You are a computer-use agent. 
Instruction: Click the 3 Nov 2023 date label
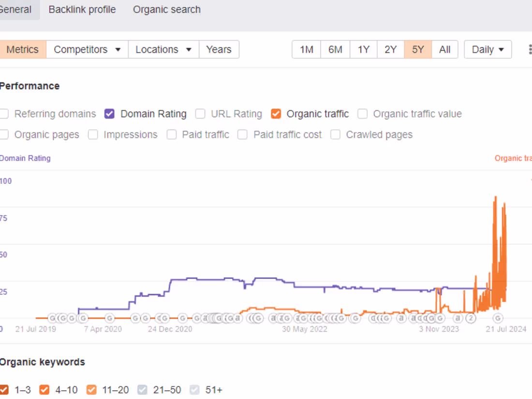439,329
